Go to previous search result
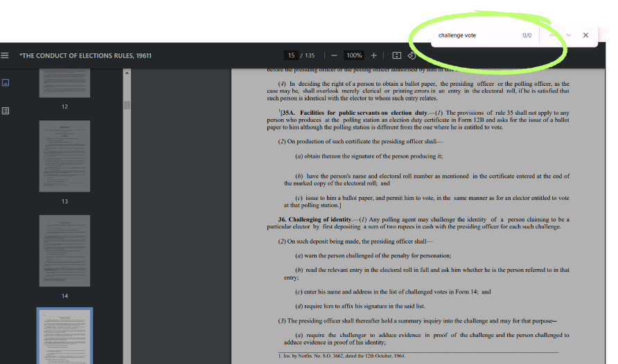The width and height of the screenshot is (618, 364). point(551,35)
